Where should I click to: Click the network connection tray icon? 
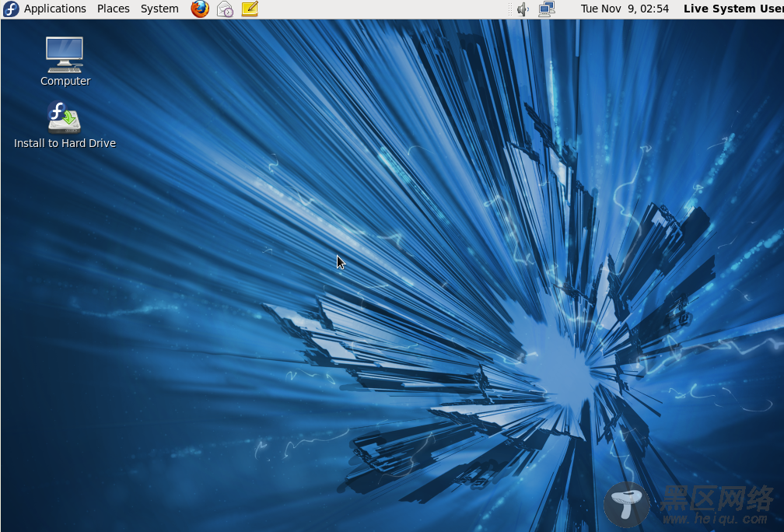(x=547, y=9)
